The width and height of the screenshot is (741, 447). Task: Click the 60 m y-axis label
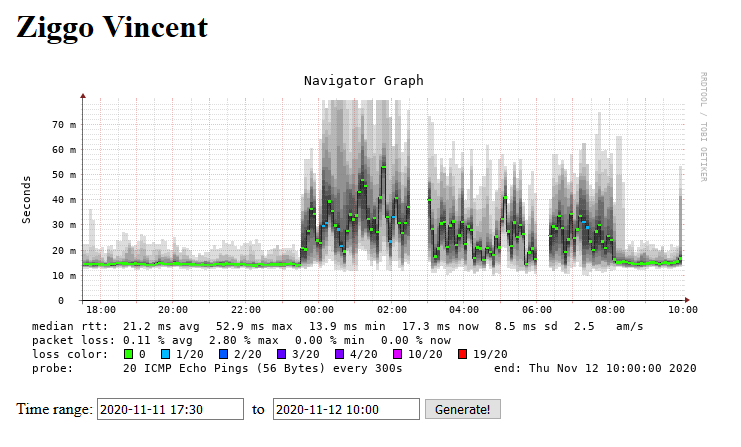click(64, 150)
